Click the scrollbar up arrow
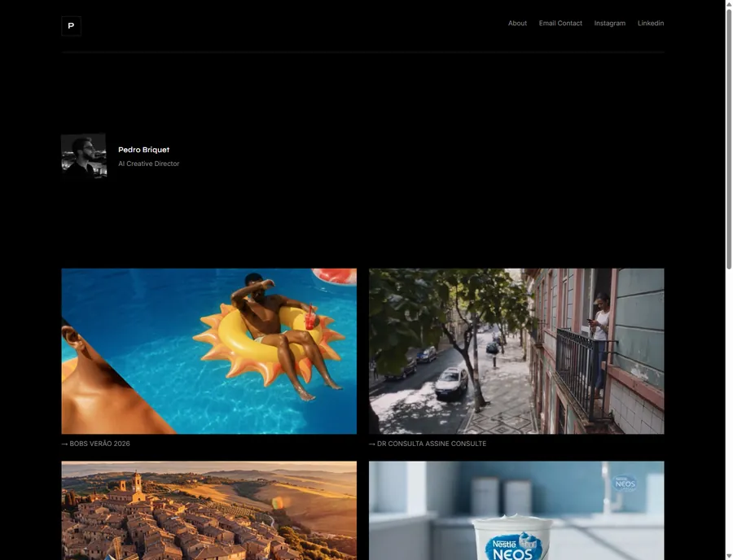The height and width of the screenshot is (560, 733). [x=729, y=4]
